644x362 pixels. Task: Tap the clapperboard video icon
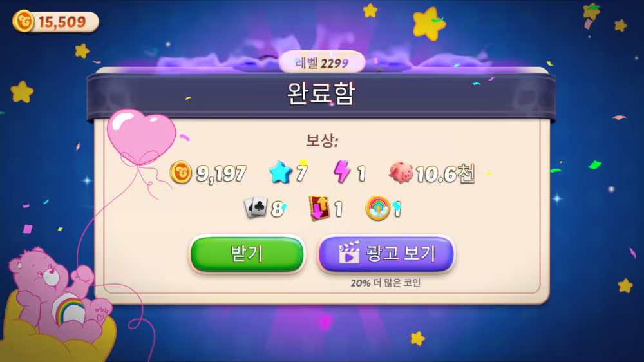point(348,252)
